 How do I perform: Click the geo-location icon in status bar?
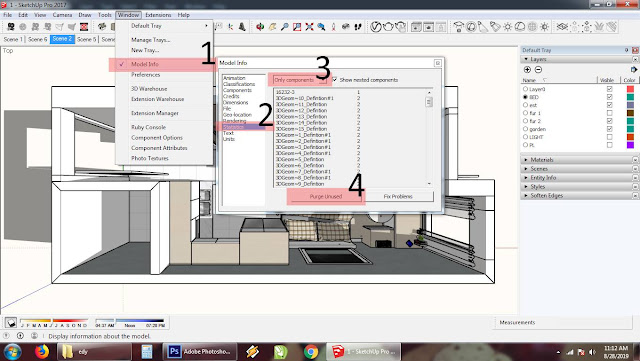tap(6, 336)
